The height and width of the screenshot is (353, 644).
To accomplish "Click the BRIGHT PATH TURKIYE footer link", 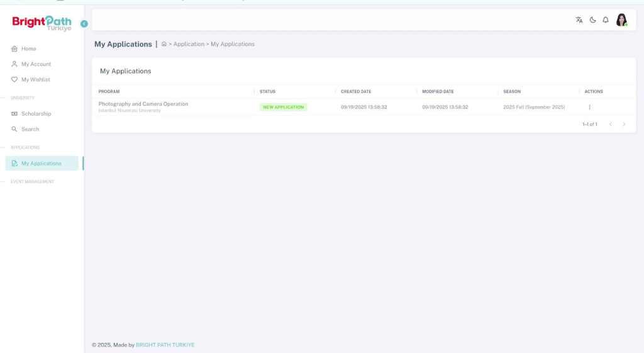I will 165,345.
